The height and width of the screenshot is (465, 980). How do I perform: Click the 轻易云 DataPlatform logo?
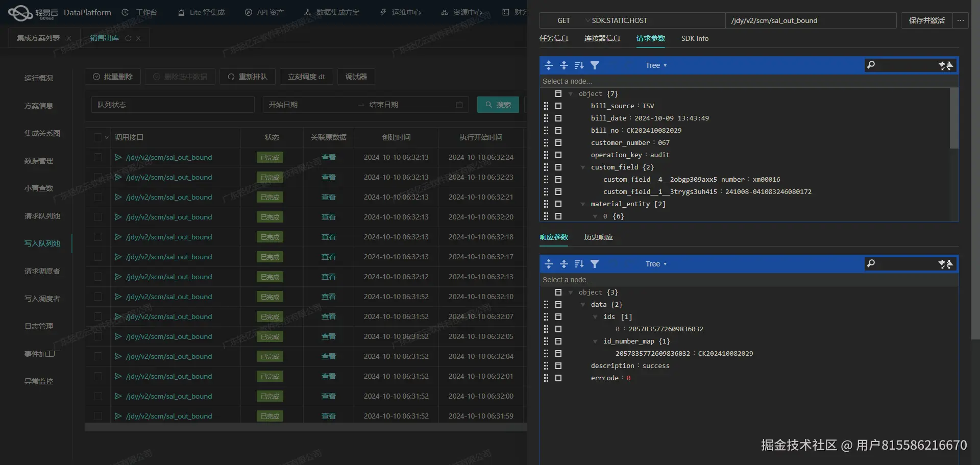[60, 13]
